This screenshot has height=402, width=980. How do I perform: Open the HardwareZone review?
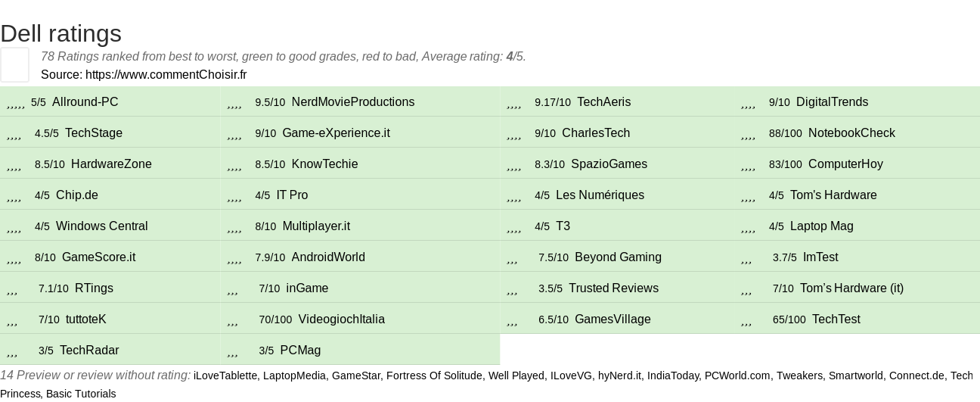point(111,164)
